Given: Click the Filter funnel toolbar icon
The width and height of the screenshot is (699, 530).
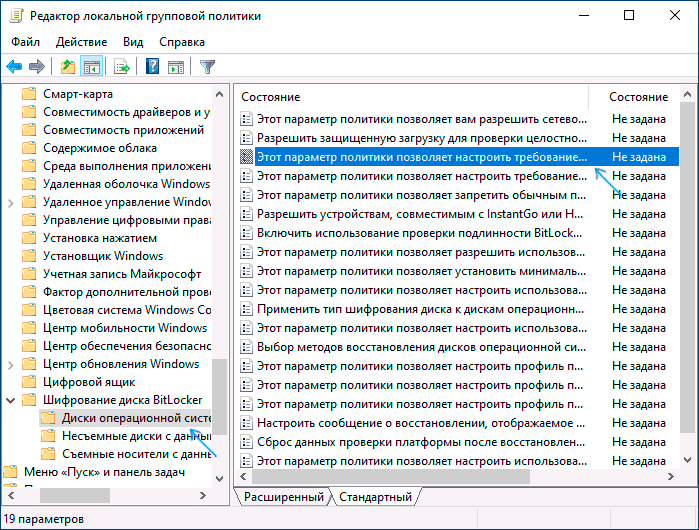Looking at the screenshot, I should 207,67.
